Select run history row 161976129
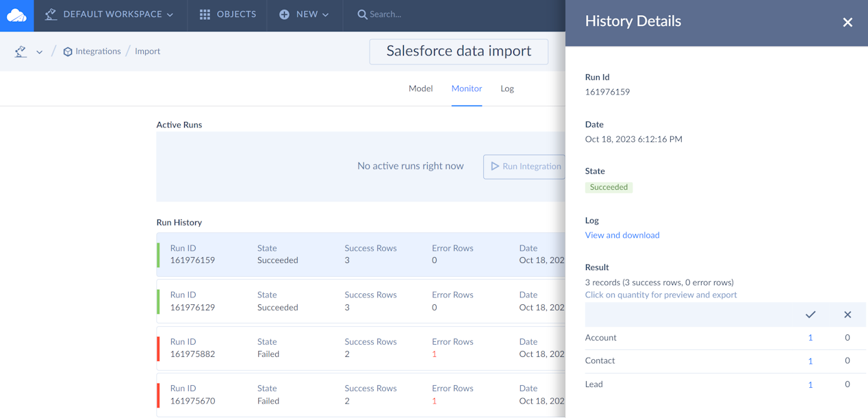The image size is (868, 418). pyautogui.click(x=361, y=301)
